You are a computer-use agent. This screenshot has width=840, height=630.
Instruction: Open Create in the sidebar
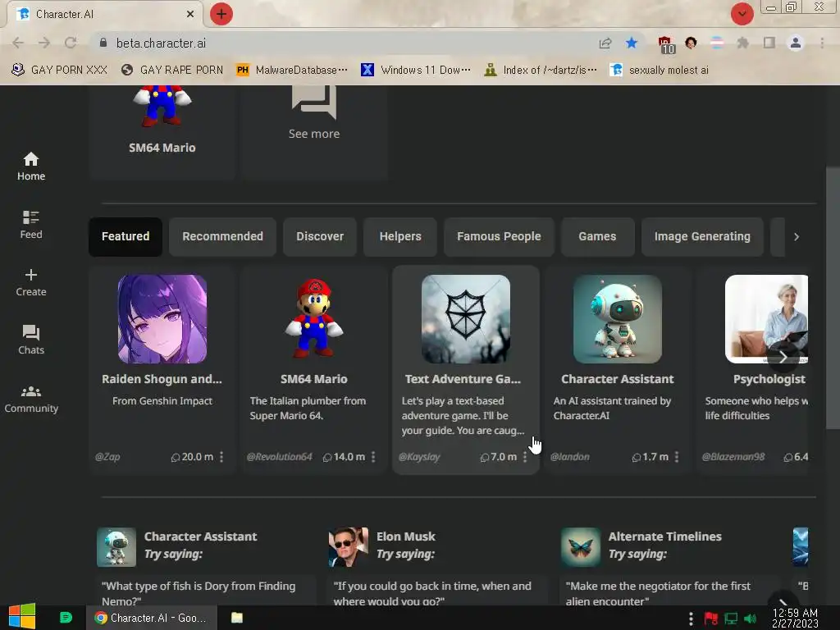pos(30,283)
